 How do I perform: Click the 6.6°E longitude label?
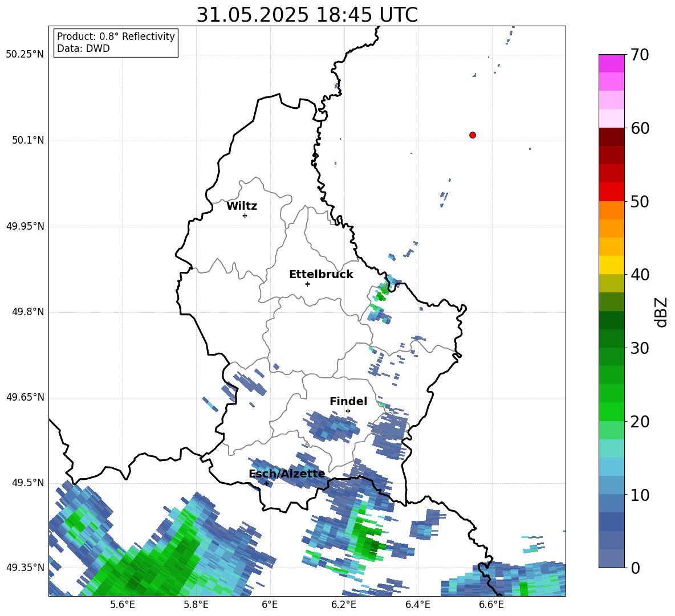click(x=491, y=605)
